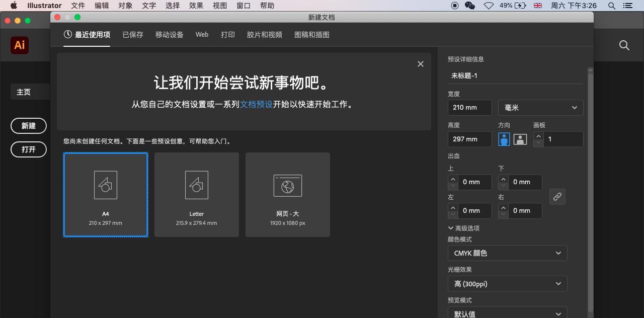Click the document name field 未标题-1
644x318 pixels.
coord(515,75)
